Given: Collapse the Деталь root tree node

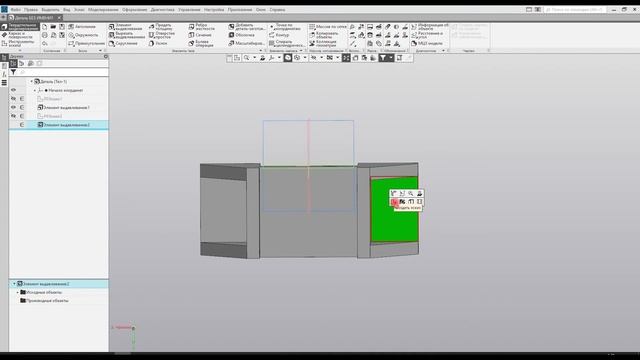Looking at the screenshot, I should pyautogui.click(x=32, y=82).
